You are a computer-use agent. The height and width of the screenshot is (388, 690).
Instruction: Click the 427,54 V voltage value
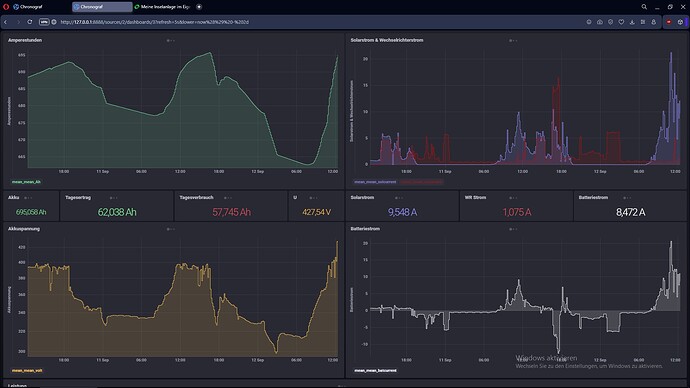click(316, 212)
